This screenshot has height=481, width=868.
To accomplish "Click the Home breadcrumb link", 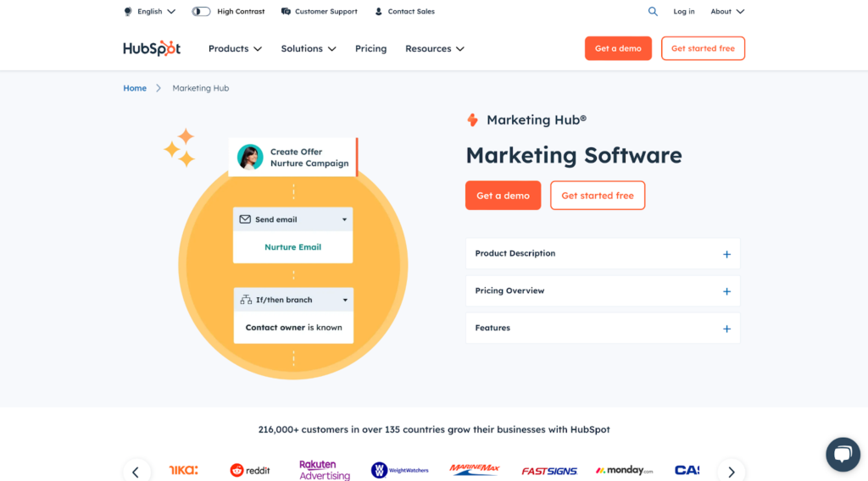I will [x=135, y=88].
